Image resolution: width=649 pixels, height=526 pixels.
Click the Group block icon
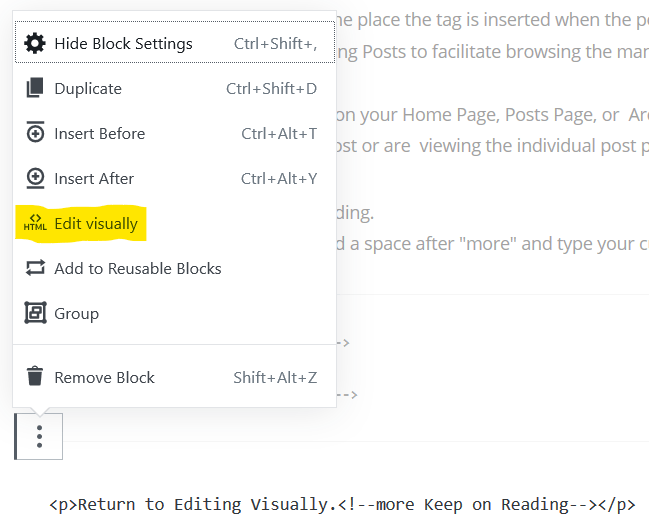[35, 314]
